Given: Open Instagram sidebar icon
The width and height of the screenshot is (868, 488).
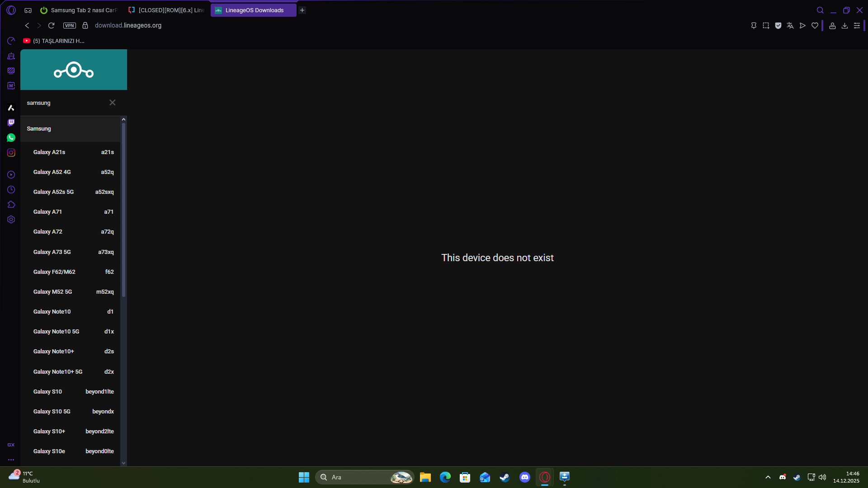Looking at the screenshot, I should (x=11, y=153).
